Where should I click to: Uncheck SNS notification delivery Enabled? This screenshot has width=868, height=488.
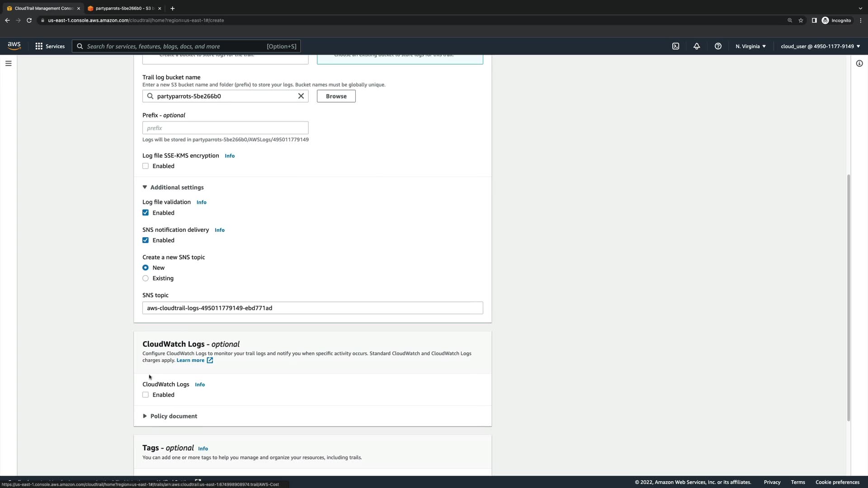(x=146, y=240)
